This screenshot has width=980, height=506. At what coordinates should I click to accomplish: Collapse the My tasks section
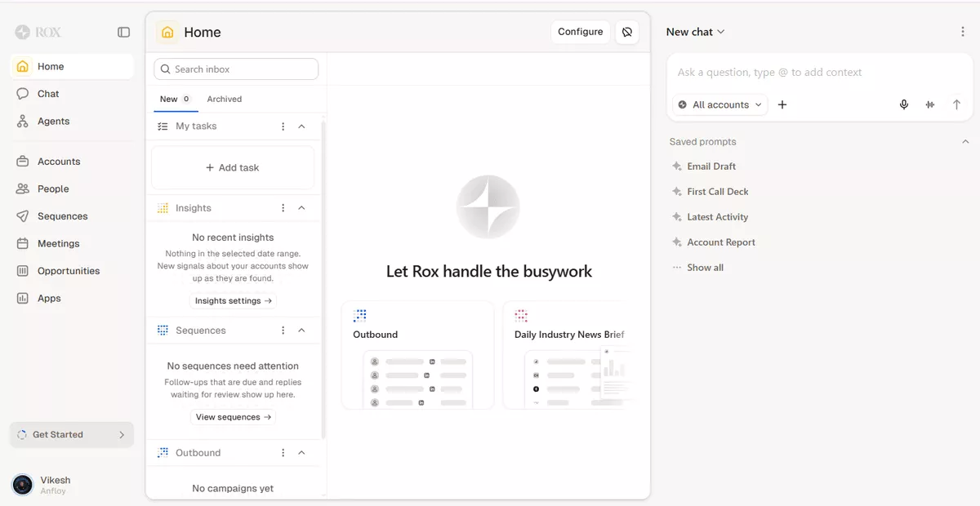(x=301, y=126)
